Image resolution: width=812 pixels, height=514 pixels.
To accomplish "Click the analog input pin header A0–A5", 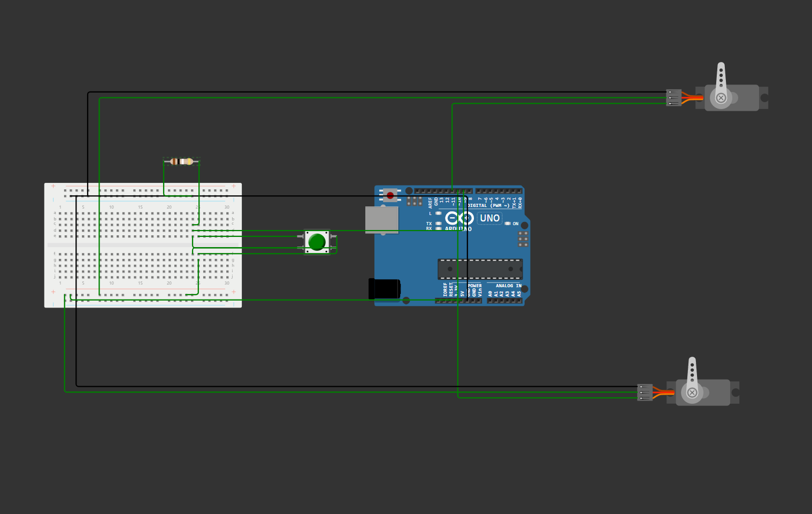I will [x=504, y=301].
